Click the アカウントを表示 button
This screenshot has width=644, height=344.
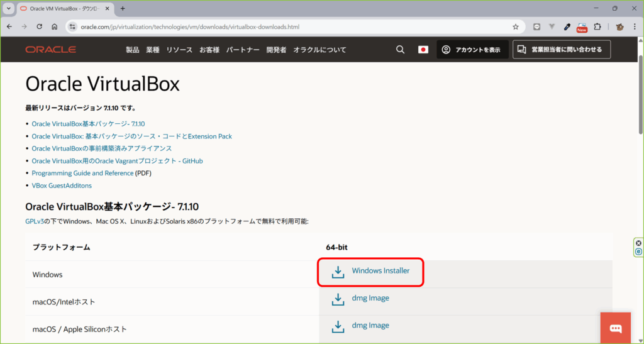[473, 50]
